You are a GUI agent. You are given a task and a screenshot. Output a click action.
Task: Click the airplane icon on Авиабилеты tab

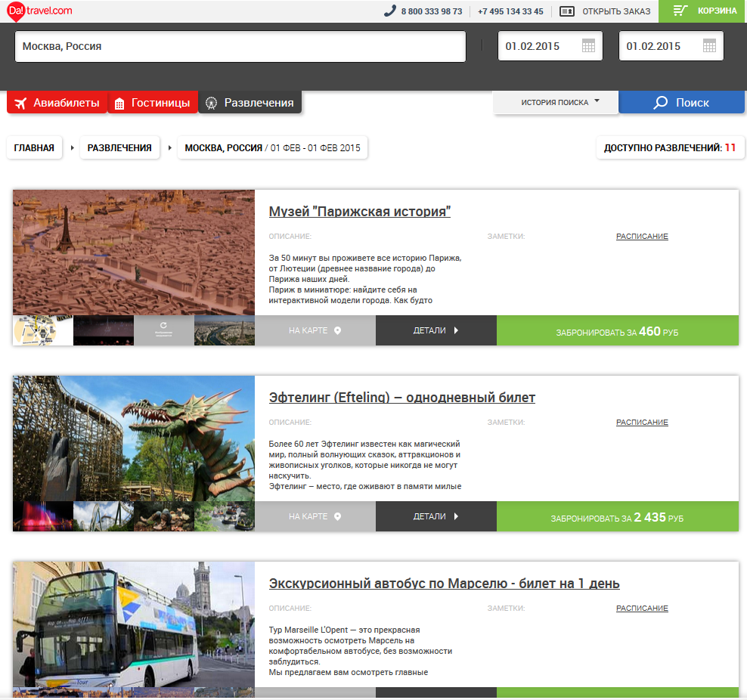pos(20,103)
